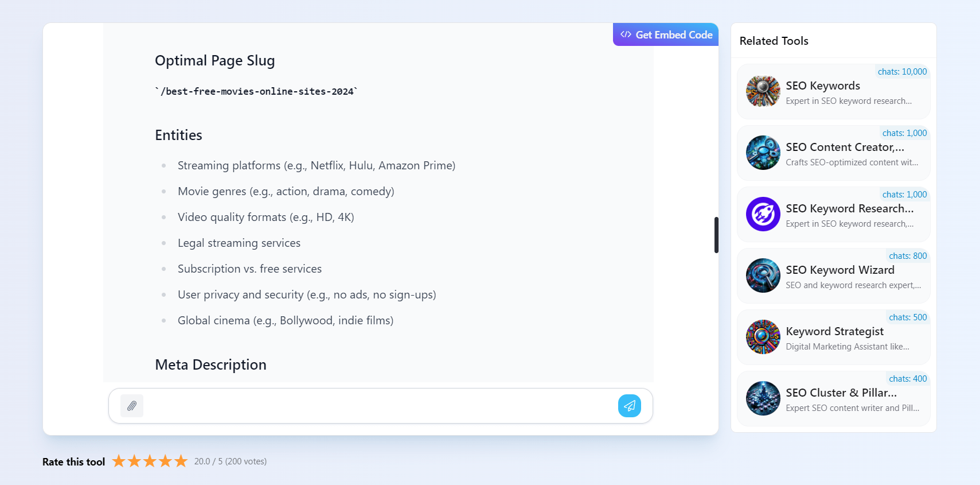The height and width of the screenshot is (485, 980).
Task: Click the embed code brackets icon
Action: pos(625,34)
